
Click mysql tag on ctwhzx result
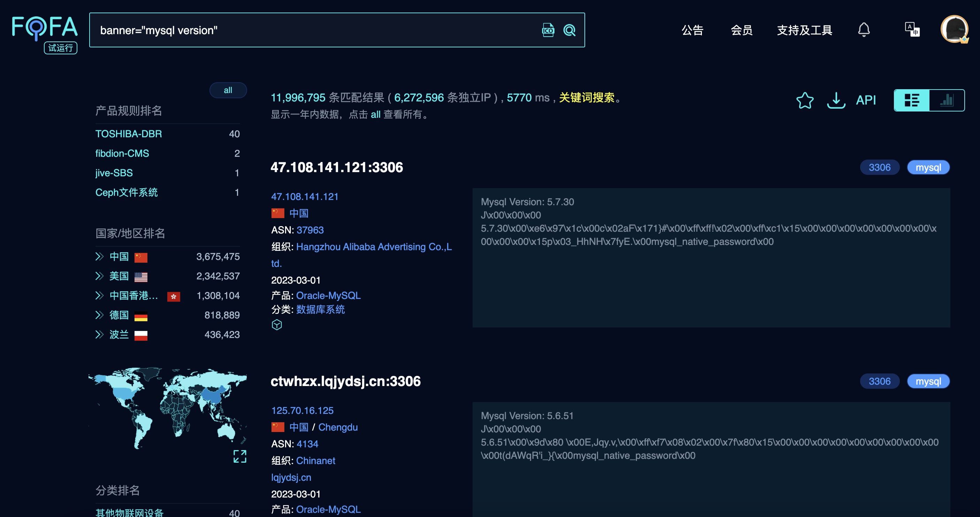click(x=928, y=381)
